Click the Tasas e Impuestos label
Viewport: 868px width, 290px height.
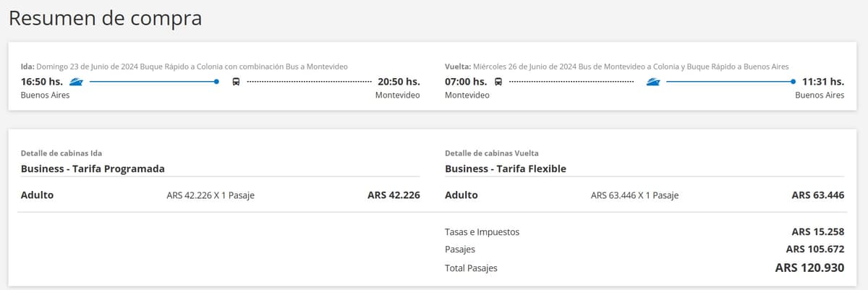tap(482, 232)
